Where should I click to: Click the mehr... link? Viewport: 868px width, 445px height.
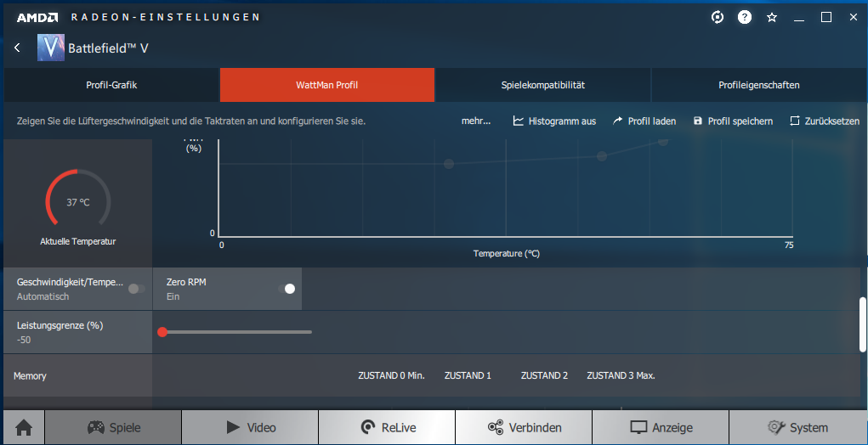click(x=476, y=121)
